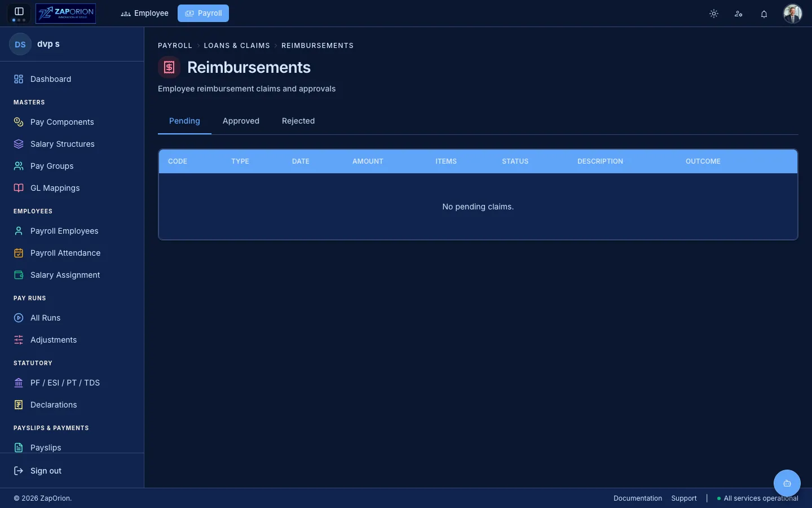Click All services operational status
The image size is (812, 508).
(757, 498)
